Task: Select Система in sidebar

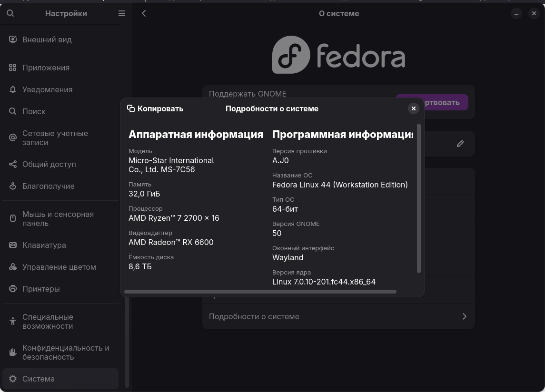Action: pos(60,379)
